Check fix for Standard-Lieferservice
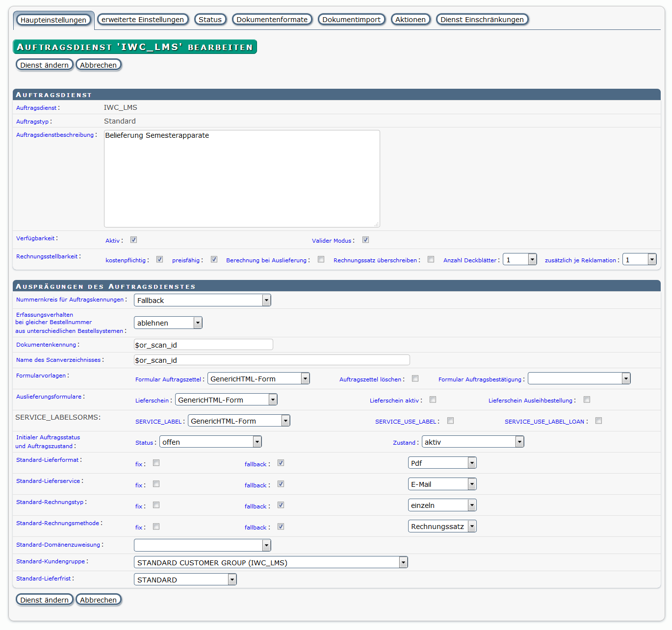 coord(156,484)
